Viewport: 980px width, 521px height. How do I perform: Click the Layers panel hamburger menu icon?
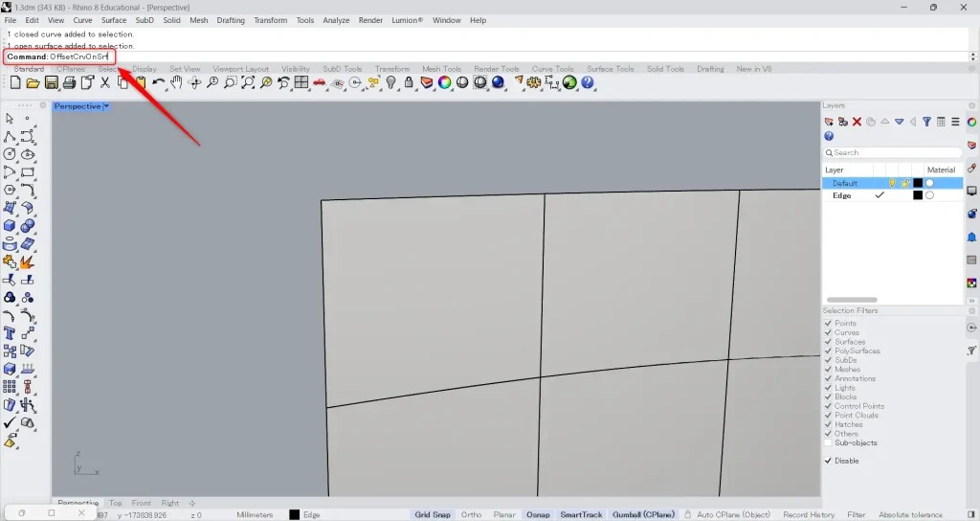coord(955,122)
